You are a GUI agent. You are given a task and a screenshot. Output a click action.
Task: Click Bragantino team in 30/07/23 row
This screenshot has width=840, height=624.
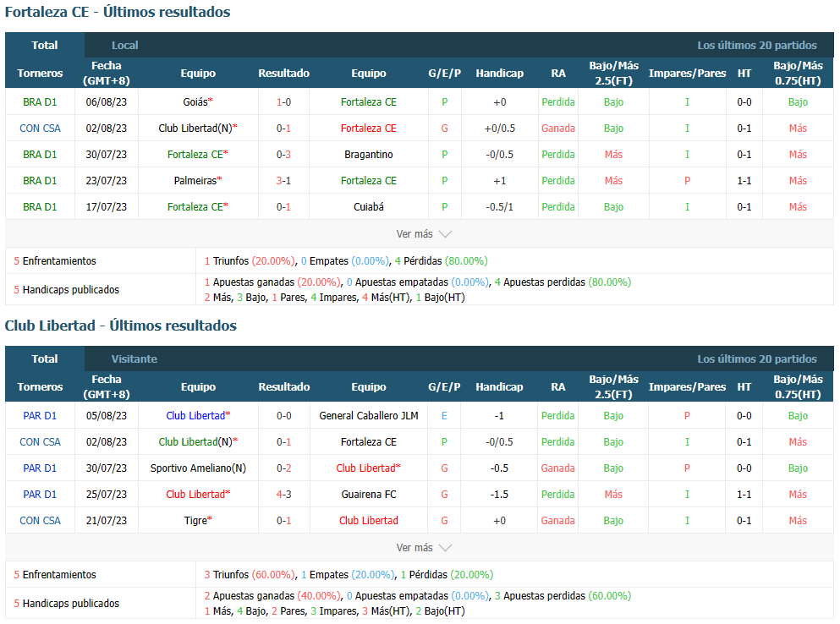(x=369, y=154)
